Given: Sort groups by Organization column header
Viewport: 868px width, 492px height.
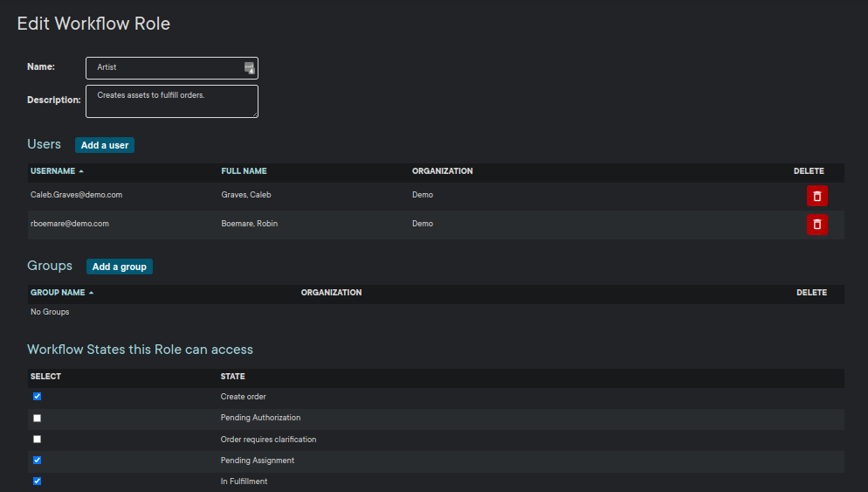Looking at the screenshot, I should pos(331,293).
